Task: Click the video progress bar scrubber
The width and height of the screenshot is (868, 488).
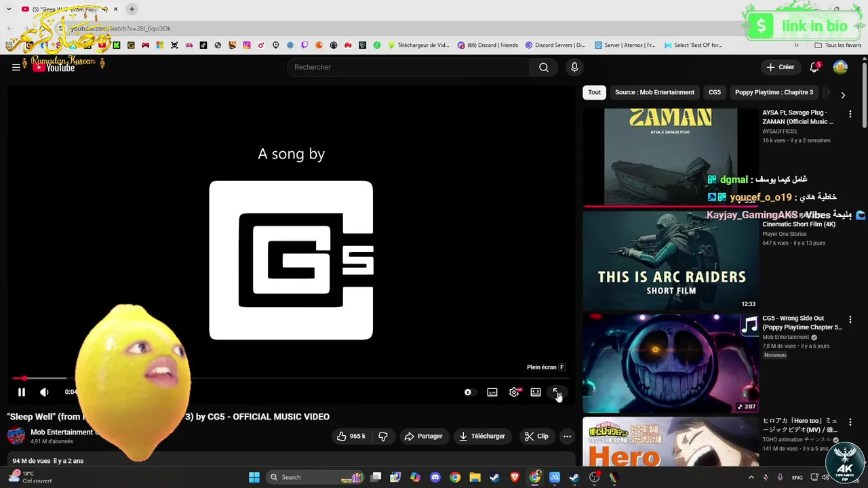Action: [24, 378]
